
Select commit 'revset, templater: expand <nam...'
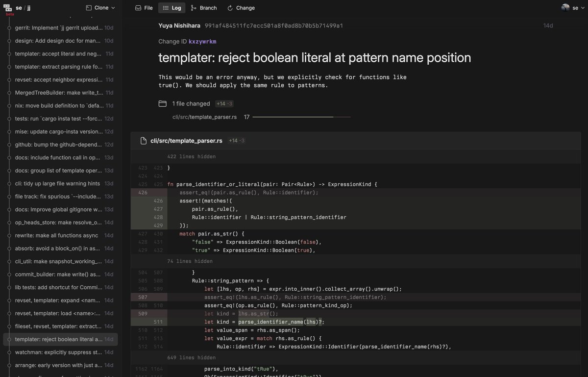pyautogui.click(x=61, y=301)
